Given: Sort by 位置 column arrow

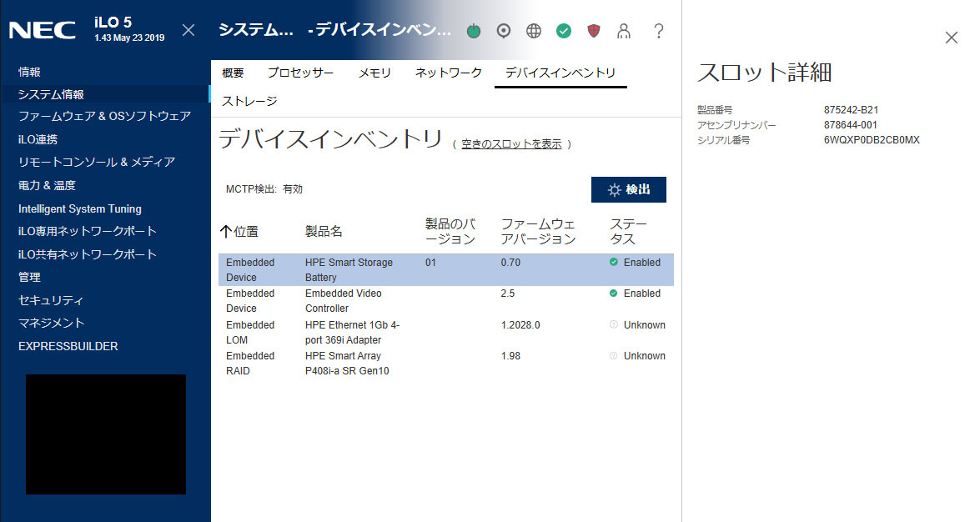Looking at the screenshot, I should coord(226,231).
